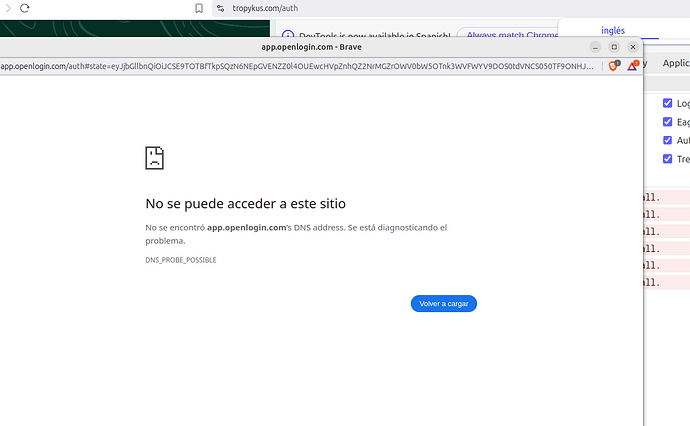This screenshot has width=690, height=426.
Task: Toggle the first checkbox labeled Log
Action: [x=668, y=103]
